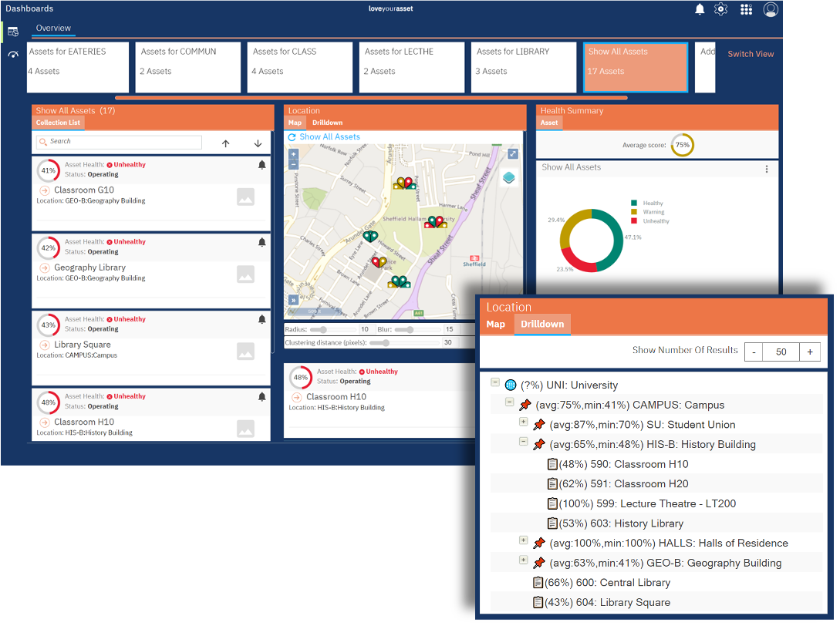Screen dimensions: 840x626
Task: Click the Geography Library image placeholder thumbnail
Action: pos(245,274)
